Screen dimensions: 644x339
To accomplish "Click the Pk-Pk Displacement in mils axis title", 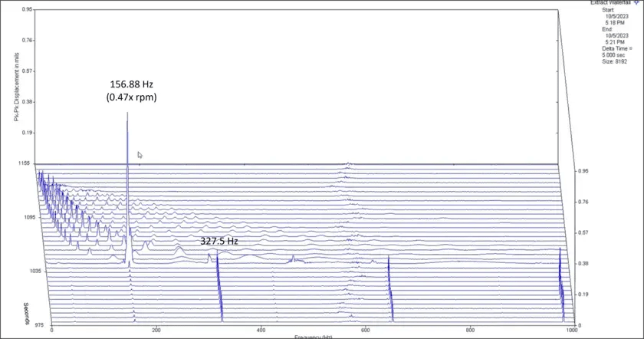I will pos(16,87).
